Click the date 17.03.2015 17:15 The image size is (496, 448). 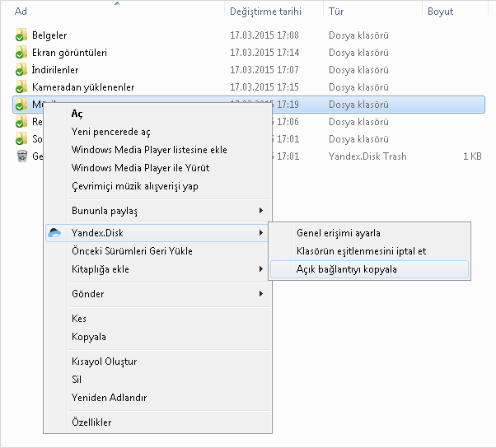264,87
